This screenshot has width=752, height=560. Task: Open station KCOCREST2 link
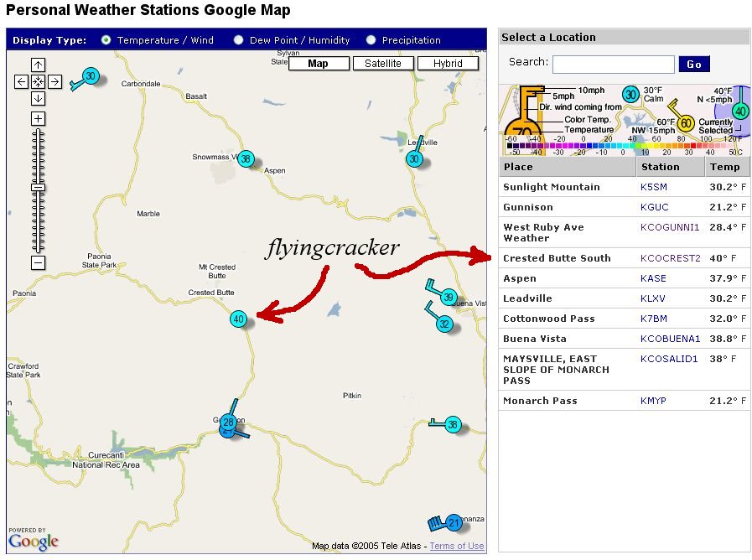[x=671, y=258]
